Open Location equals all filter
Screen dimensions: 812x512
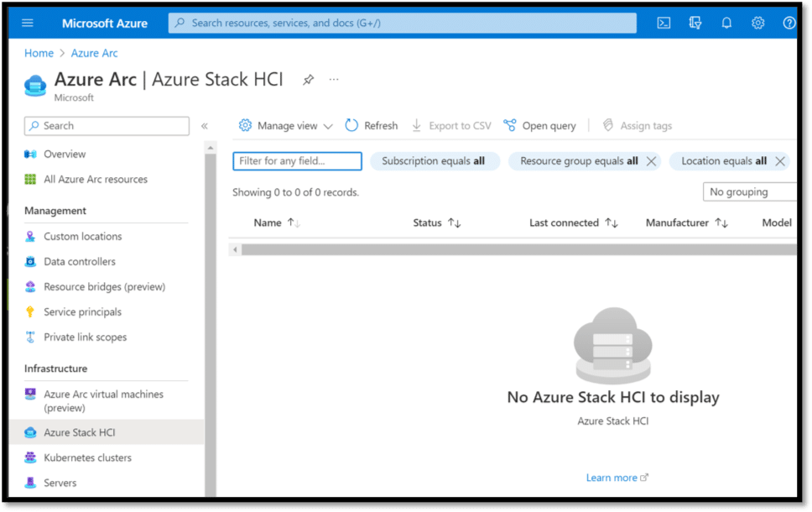[723, 161]
